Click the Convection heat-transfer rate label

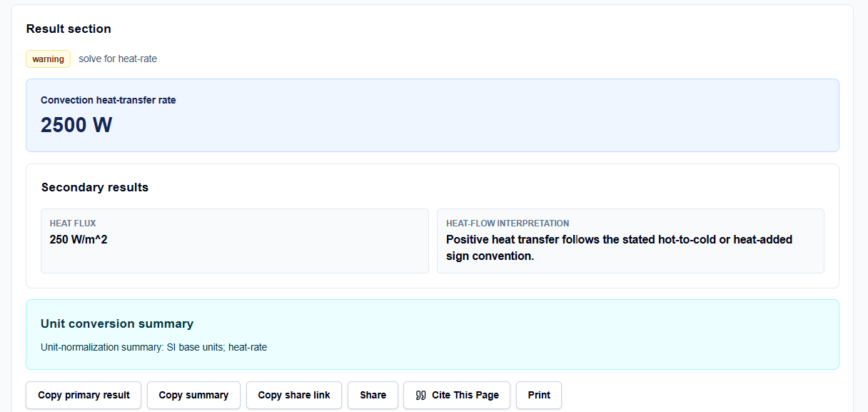coord(108,100)
